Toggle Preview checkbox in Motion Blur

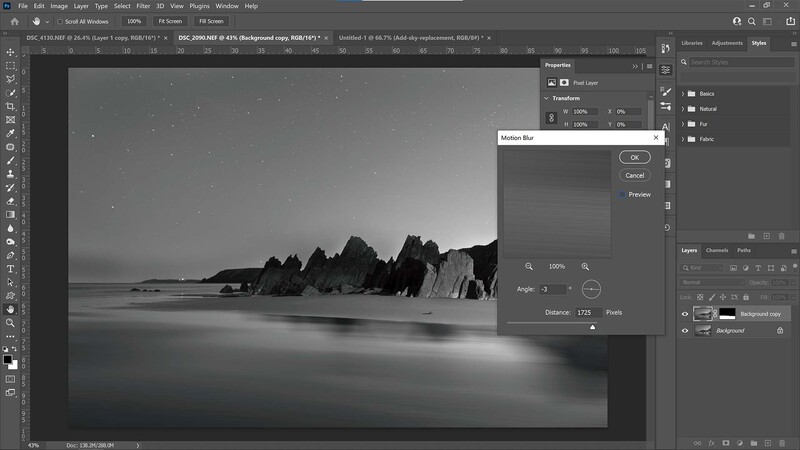(x=622, y=194)
